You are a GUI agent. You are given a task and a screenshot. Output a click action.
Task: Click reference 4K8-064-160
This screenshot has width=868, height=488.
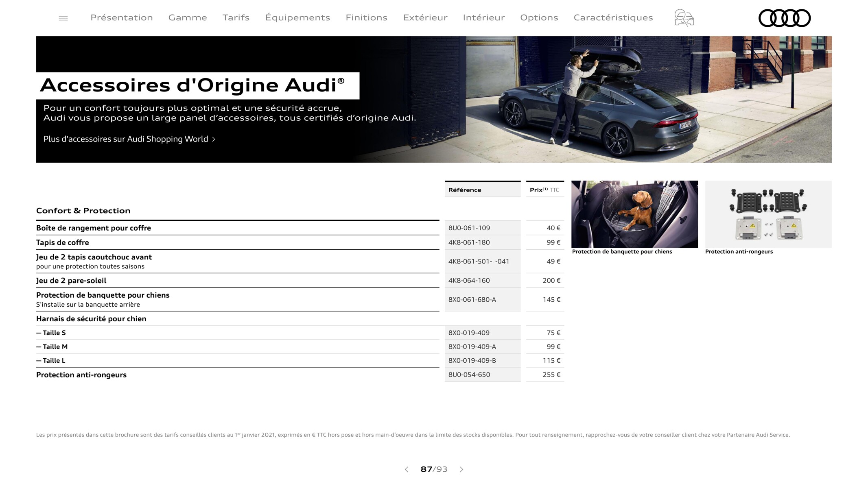(x=469, y=281)
